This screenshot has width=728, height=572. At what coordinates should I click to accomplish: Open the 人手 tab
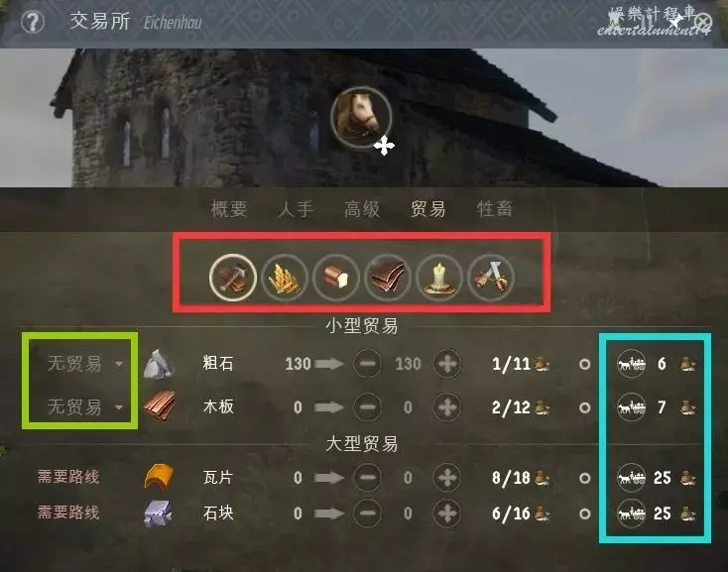296,209
